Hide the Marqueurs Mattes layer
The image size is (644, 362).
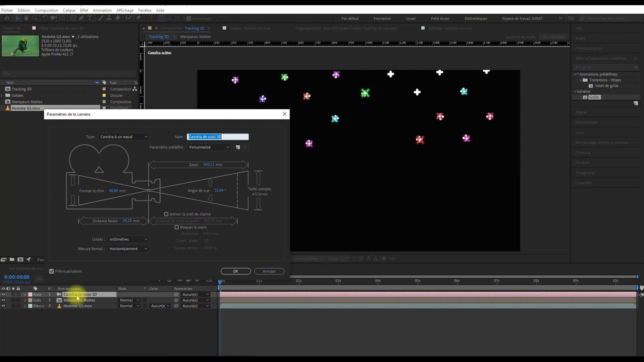3,300
